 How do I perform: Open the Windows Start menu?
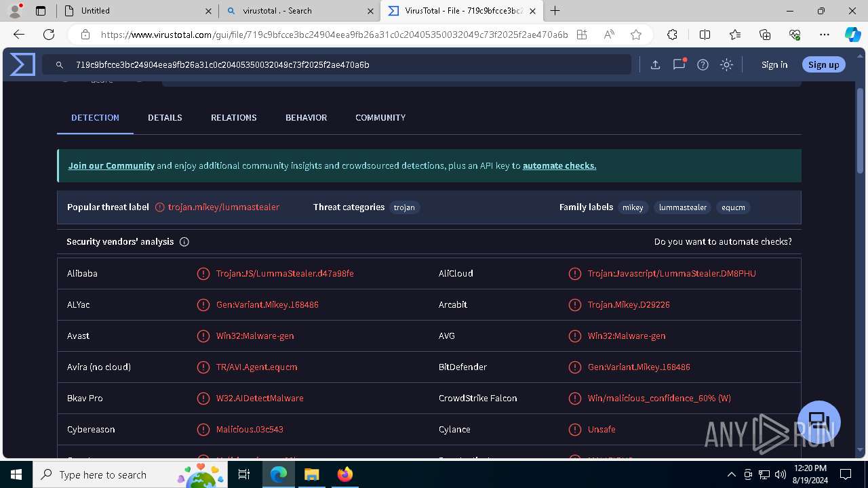(x=16, y=474)
